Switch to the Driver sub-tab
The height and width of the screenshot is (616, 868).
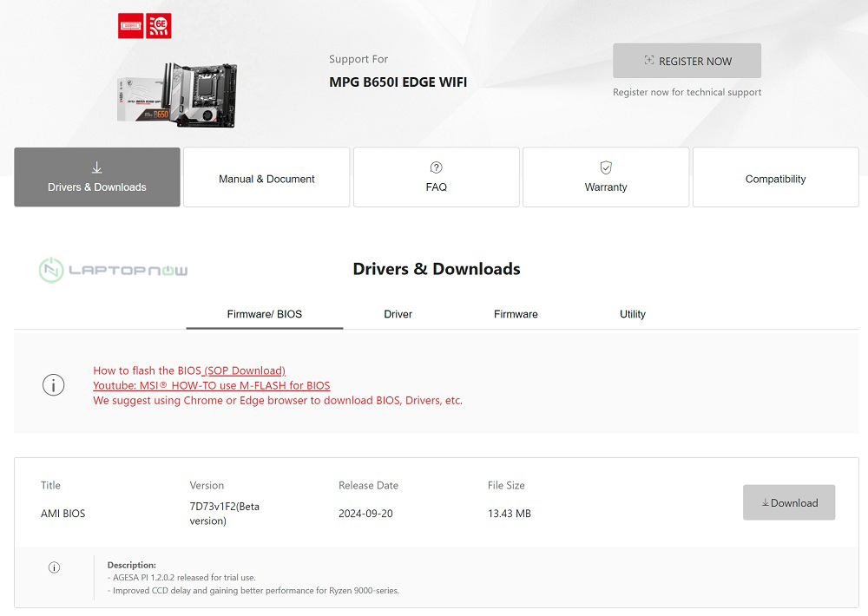[x=398, y=314]
